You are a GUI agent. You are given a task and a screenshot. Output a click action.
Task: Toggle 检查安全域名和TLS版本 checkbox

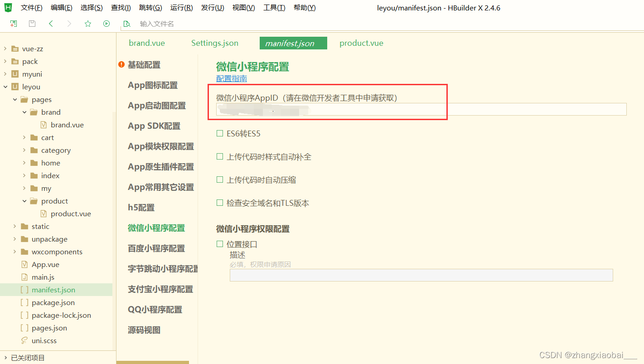pos(220,203)
